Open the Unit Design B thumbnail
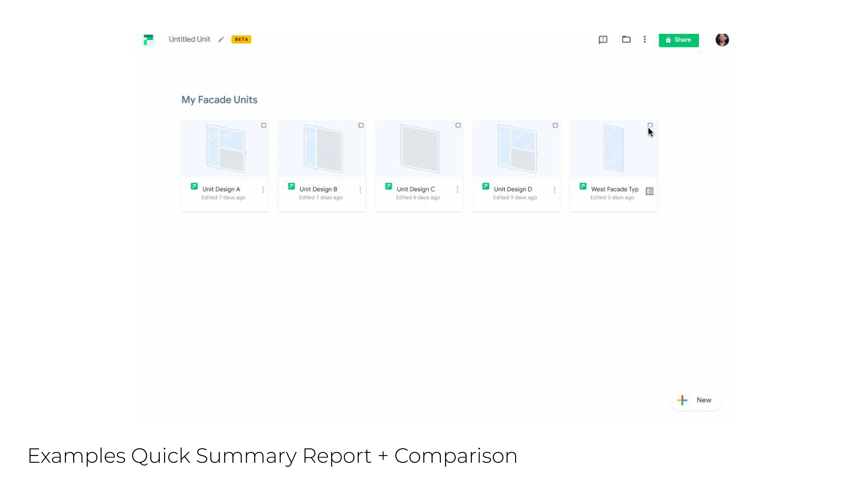 [322, 149]
